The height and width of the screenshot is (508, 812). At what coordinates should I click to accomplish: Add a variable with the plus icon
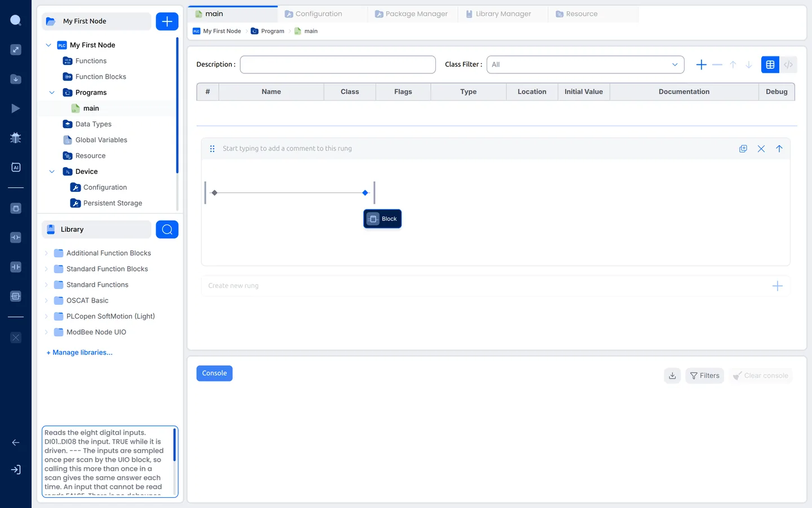coord(701,65)
